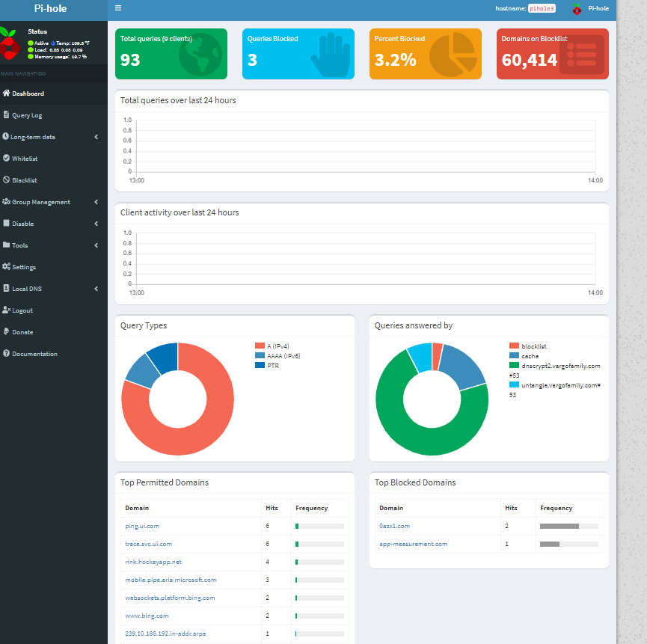Click the Query Log file icon
The image size is (647, 644).
click(6, 114)
